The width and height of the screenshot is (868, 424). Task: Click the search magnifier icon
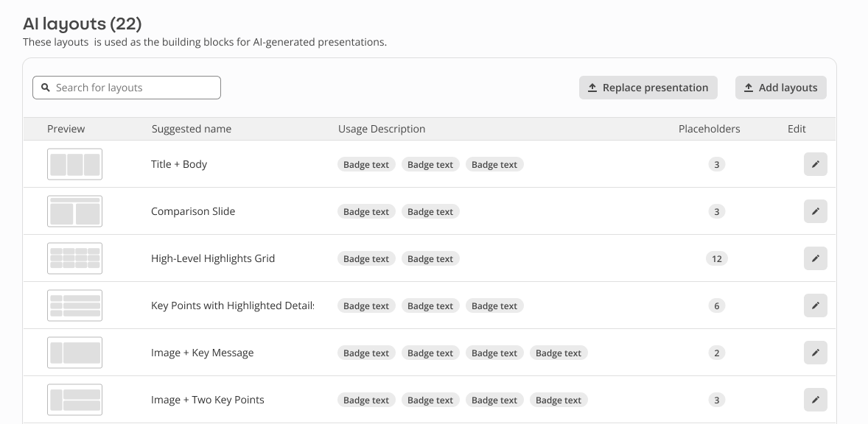click(x=46, y=88)
